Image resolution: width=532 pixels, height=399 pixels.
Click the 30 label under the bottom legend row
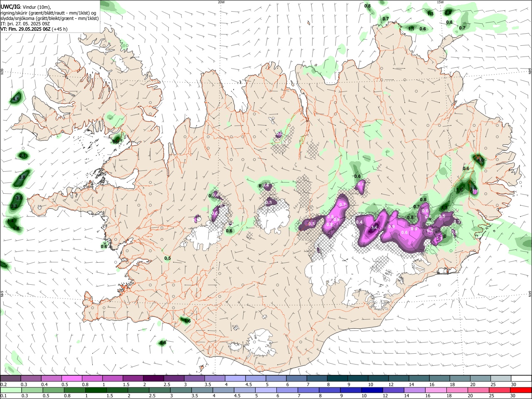pyautogui.click(x=514, y=396)
